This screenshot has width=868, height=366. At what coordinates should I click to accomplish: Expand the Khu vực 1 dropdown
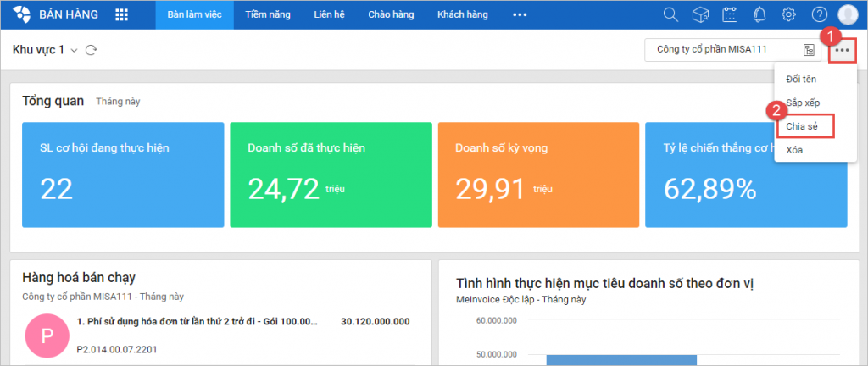tap(75, 50)
